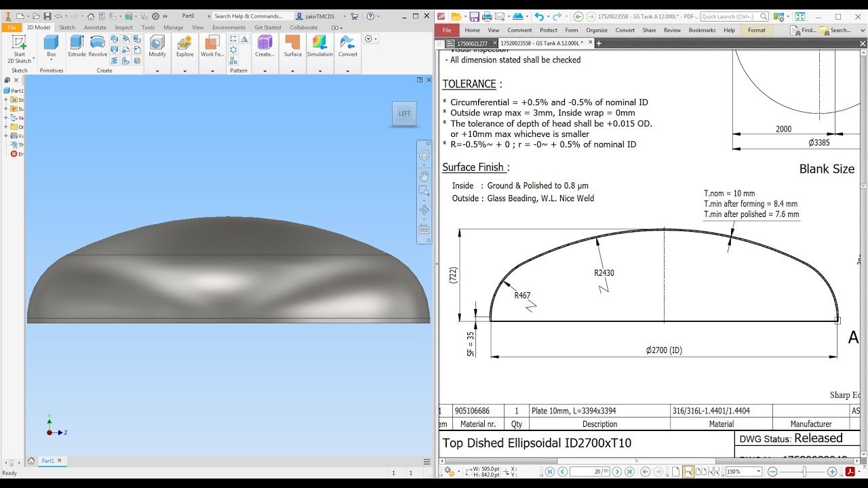Open the Convert panel button
This screenshot has width=868, height=488.
(348, 46)
